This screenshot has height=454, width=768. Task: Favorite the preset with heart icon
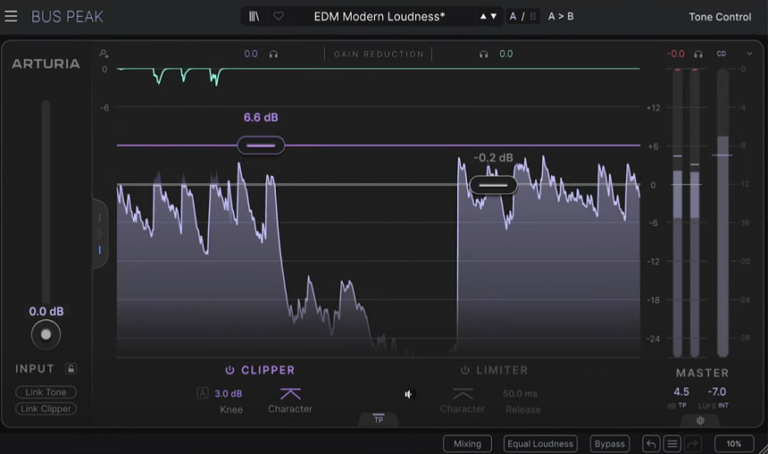tap(278, 16)
